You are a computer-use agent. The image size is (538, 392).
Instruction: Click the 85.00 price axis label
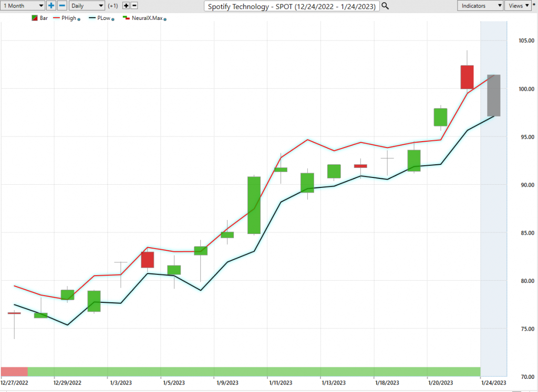click(x=527, y=233)
